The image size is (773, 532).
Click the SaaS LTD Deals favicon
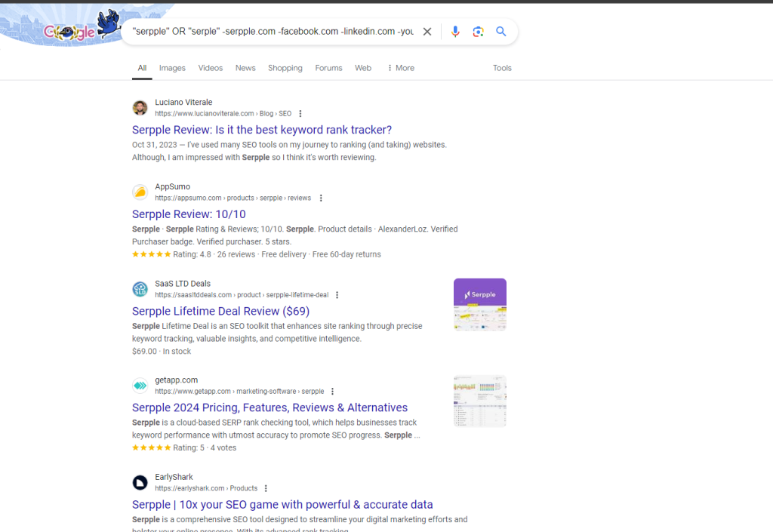pyautogui.click(x=140, y=289)
